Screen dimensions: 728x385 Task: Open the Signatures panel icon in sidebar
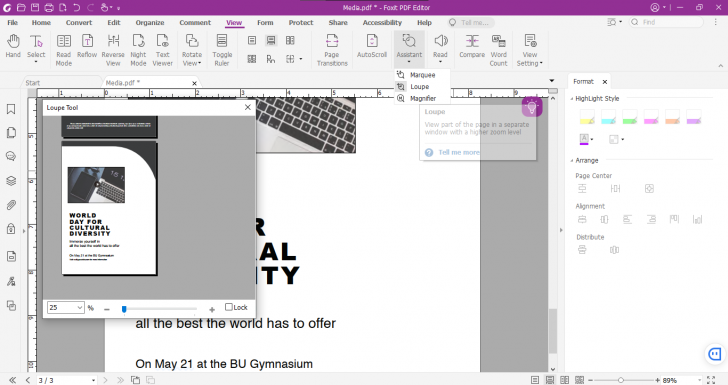(x=11, y=281)
